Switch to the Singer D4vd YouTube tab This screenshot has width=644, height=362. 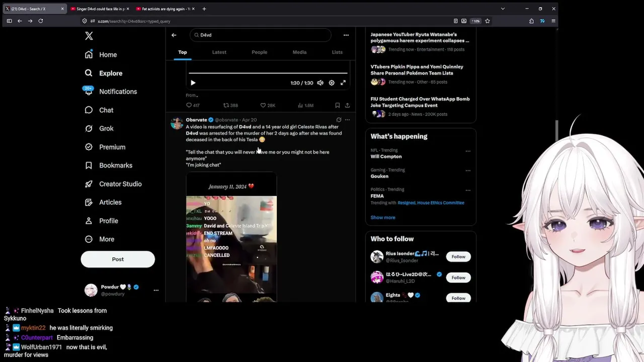(x=100, y=9)
